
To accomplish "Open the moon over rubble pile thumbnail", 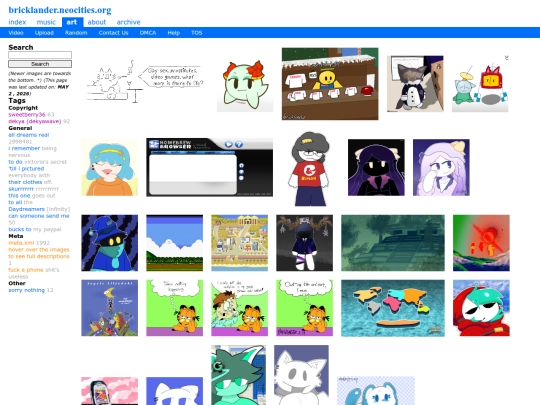I will click(x=110, y=308).
